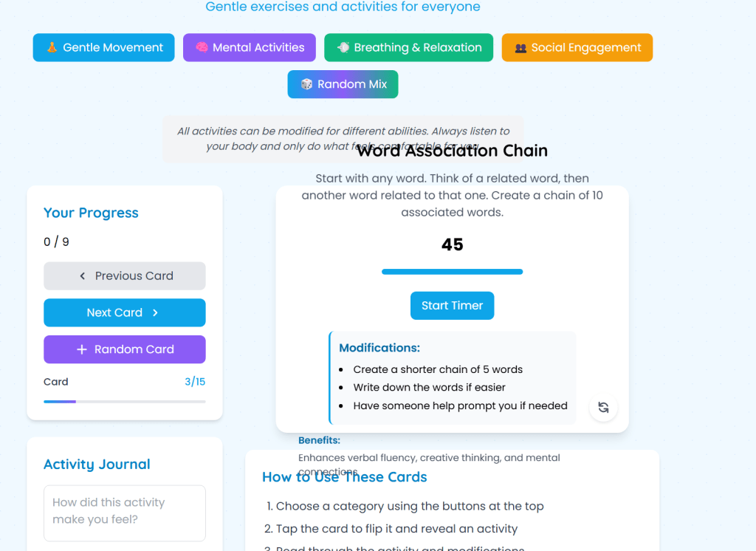The width and height of the screenshot is (756, 551).
Task: Click the 0 / 9 progress count
Action: click(x=56, y=242)
